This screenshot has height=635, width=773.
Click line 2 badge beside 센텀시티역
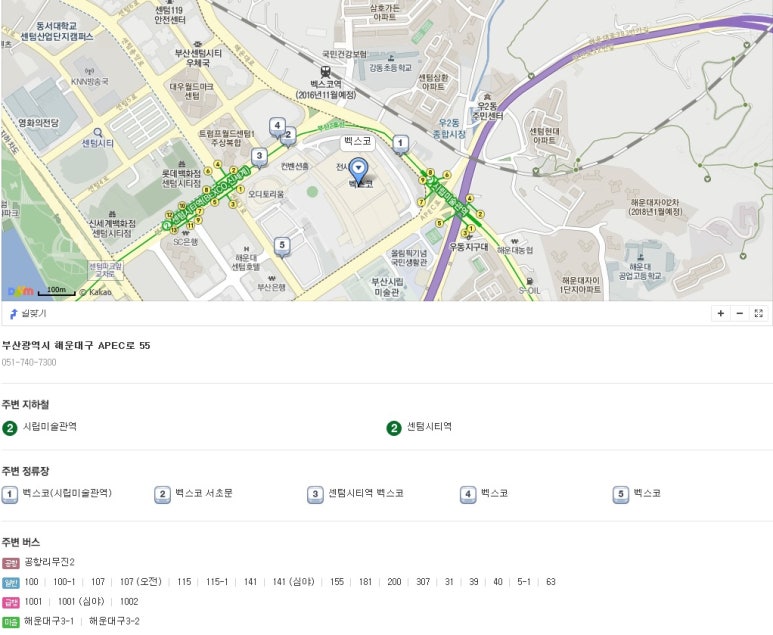click(394, 428)
